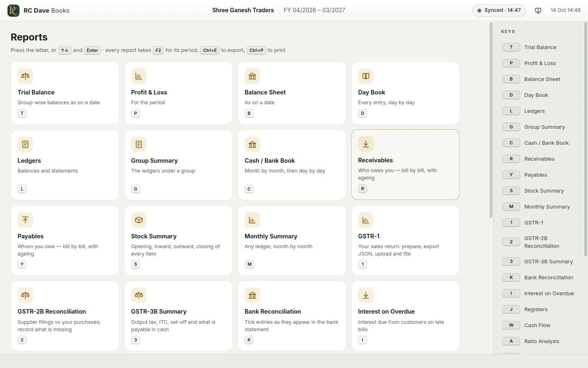Click the Profit & Loss chart icon
Image resolution: width=588 pixels, height=368 pixels.
tap(139, 76)
